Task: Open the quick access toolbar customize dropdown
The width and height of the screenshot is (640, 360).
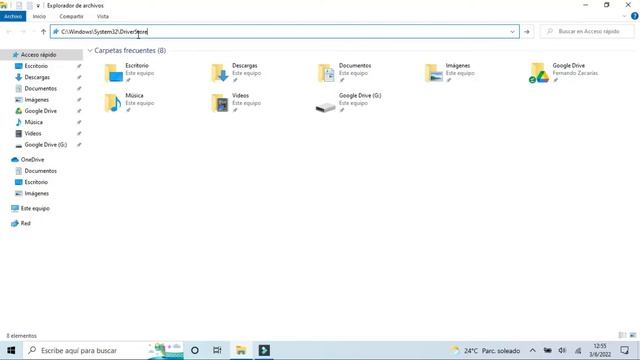Action: [x=38, y=6]
